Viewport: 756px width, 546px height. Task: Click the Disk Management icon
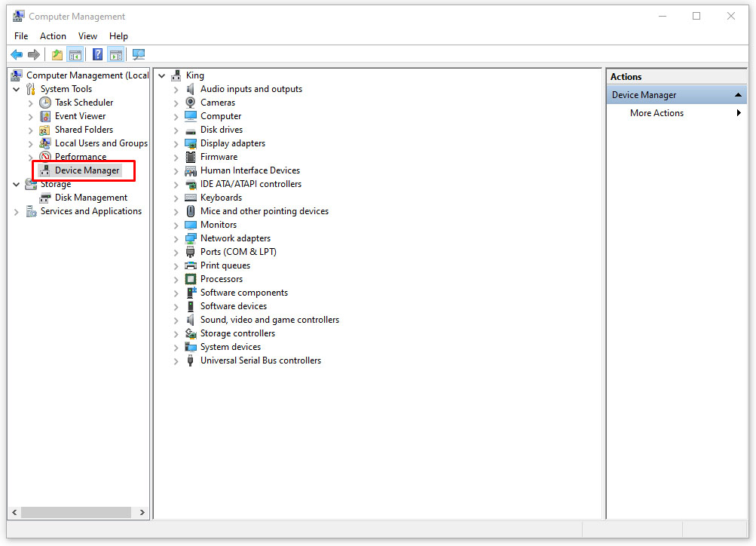(45, 198)
